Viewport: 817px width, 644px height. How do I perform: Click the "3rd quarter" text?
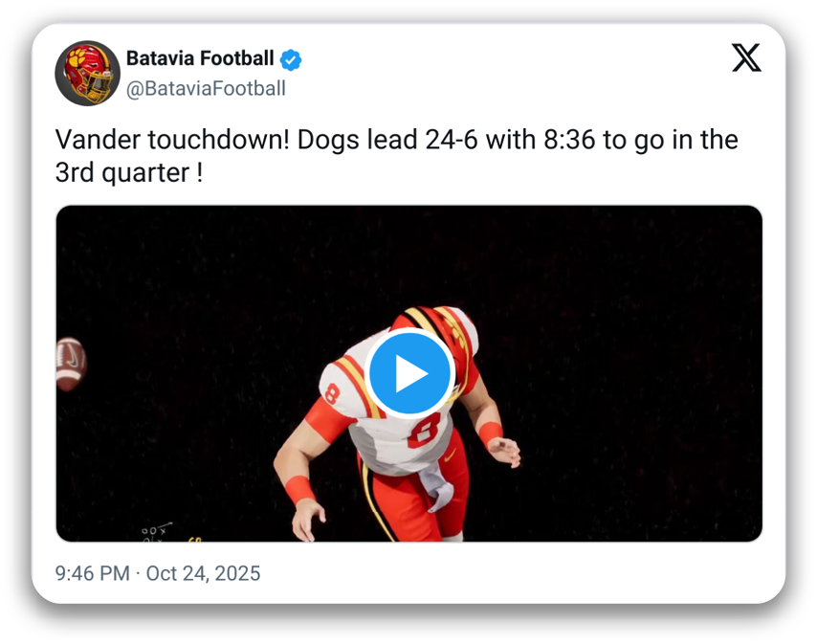pos(122,173)
